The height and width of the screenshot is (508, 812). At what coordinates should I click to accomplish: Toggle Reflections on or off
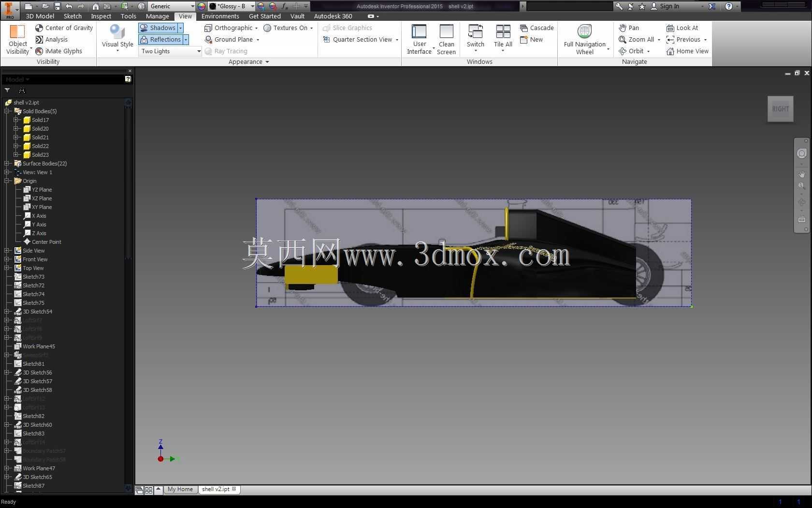(x=160, y=40)
